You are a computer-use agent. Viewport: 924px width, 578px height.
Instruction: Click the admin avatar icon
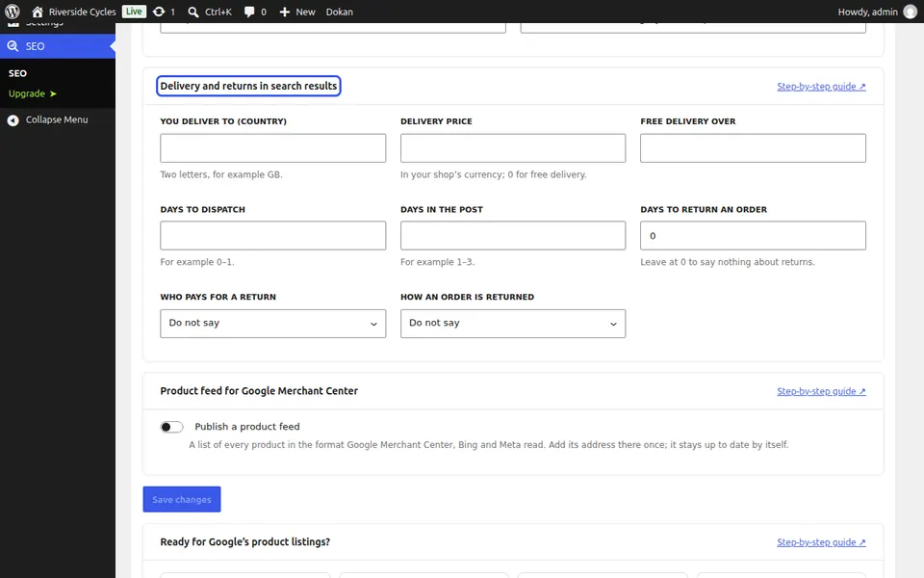tap(911, 12)
